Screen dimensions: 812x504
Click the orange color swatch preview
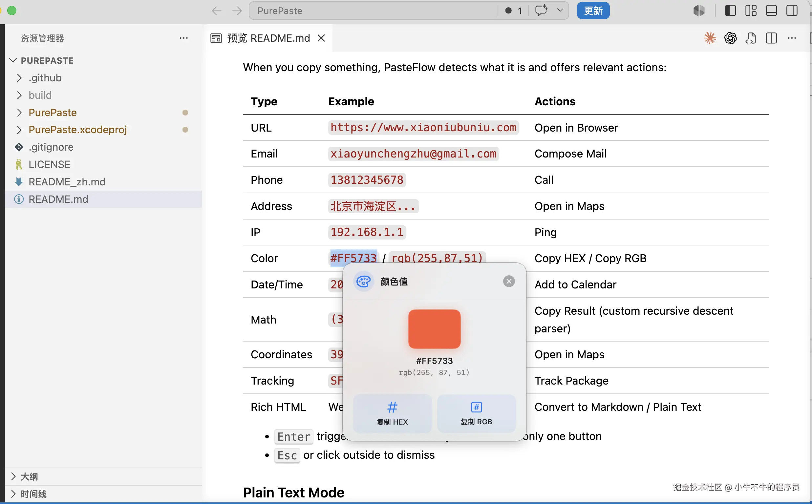pyautogui.click(x=434, y=329)
